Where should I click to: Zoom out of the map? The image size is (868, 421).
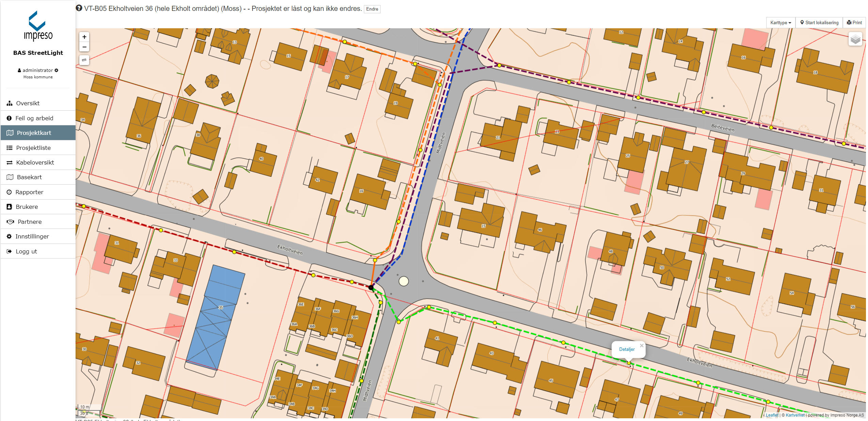(x=84, y=47)
